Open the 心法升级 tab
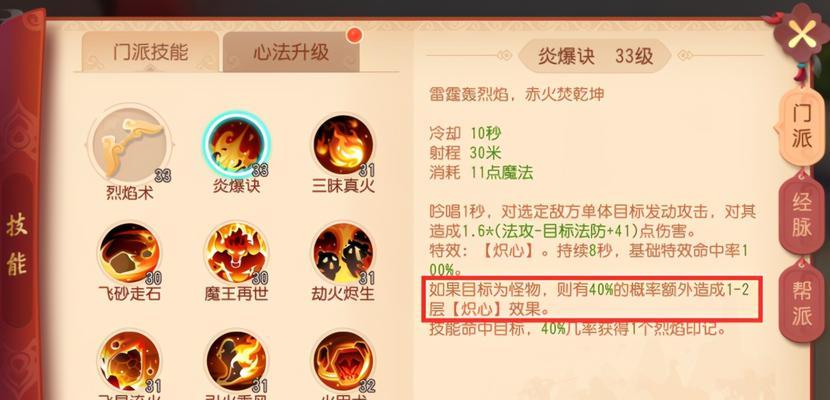830x400 pixels. coord(291,51)
